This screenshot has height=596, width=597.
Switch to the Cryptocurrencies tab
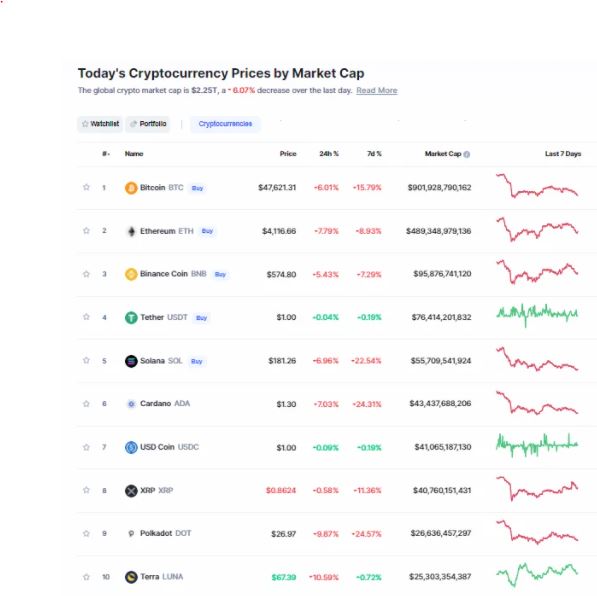click(225, 124)
